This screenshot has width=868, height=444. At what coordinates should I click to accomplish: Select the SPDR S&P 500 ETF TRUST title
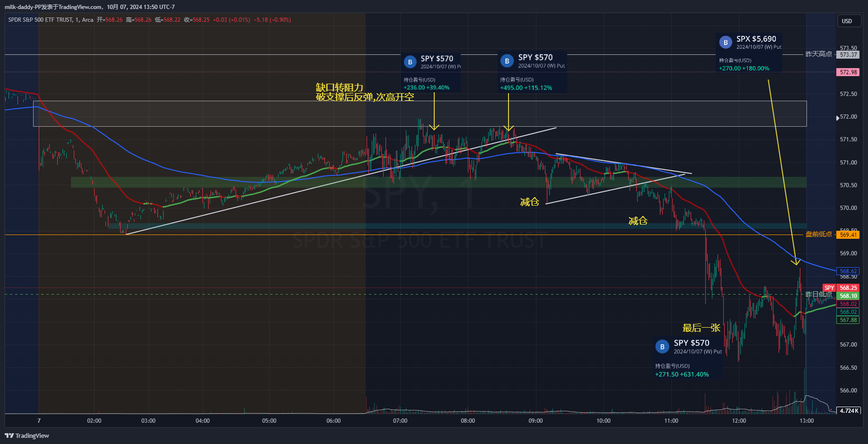(x=41, y=20)
